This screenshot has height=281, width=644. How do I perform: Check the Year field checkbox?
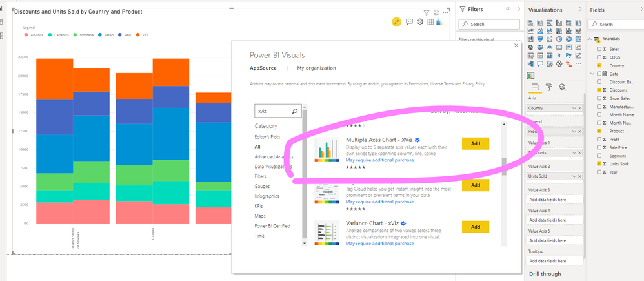[599, 172]
